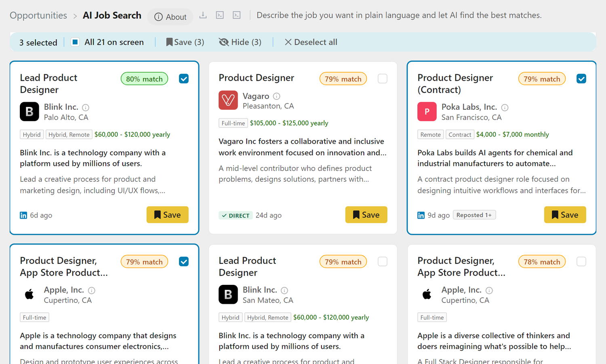Open the Lead Product Designer title in San Mateo card
The height and width of the screenshot is (364, 606).
point(247,266)
